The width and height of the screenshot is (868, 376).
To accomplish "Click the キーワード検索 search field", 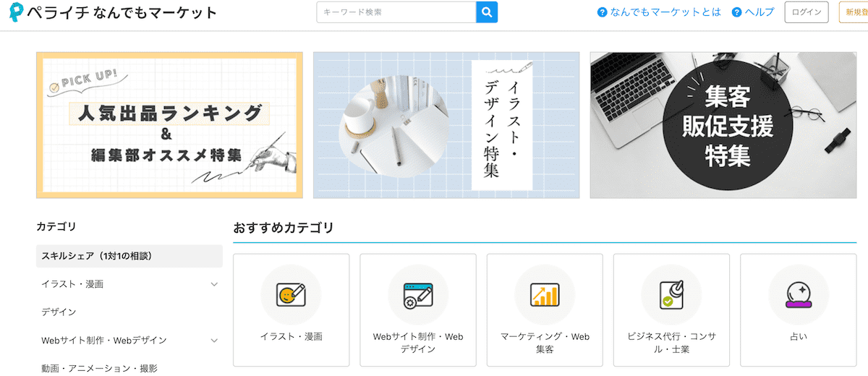I will coord(396,12).
